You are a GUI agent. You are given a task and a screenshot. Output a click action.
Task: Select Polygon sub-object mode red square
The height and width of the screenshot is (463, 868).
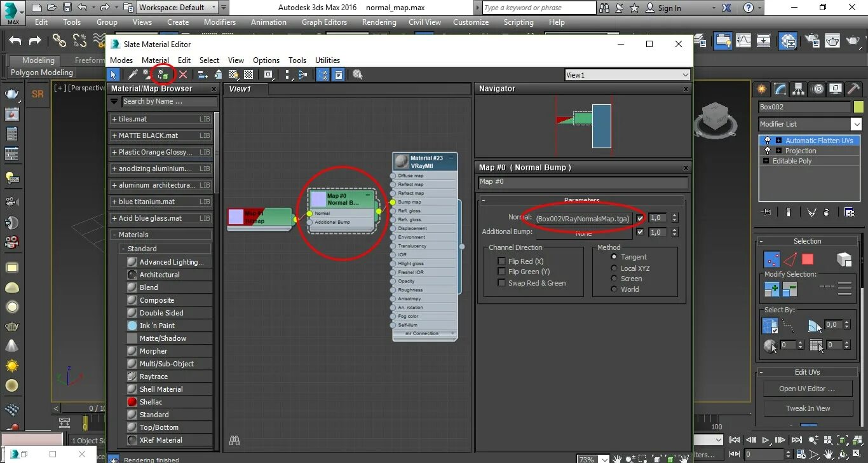pos(808,259)
